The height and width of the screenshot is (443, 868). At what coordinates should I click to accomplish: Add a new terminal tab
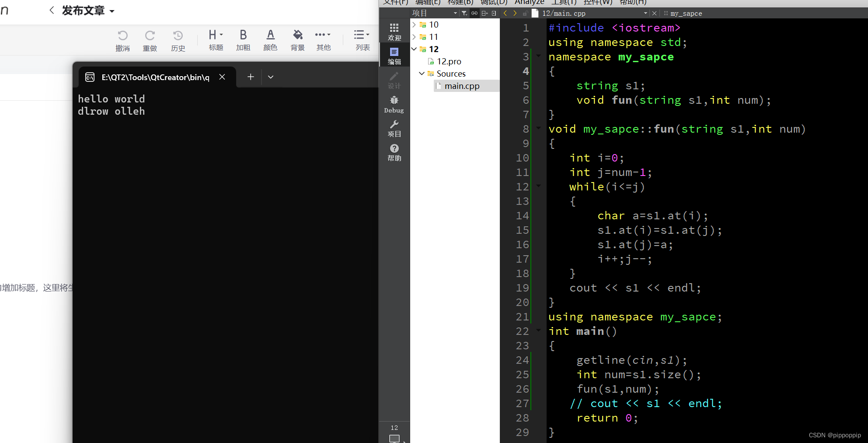click(x=251, y=77)
